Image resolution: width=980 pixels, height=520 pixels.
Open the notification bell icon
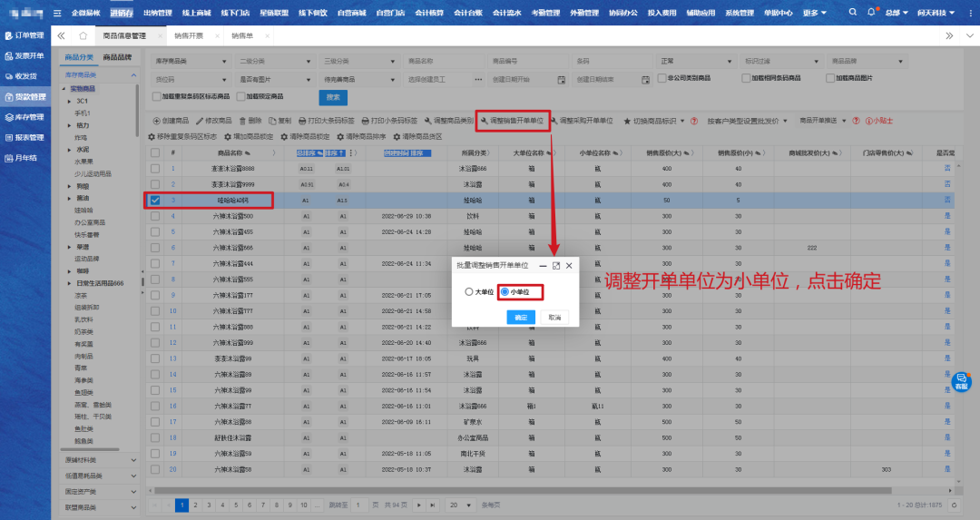[872, 13]
